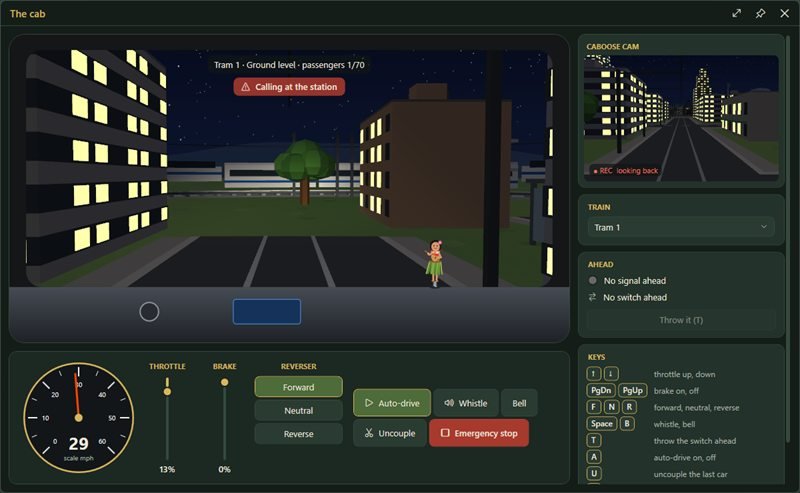
Task: Click the Caboose Cam rear view
Action: tap(681, 118)
